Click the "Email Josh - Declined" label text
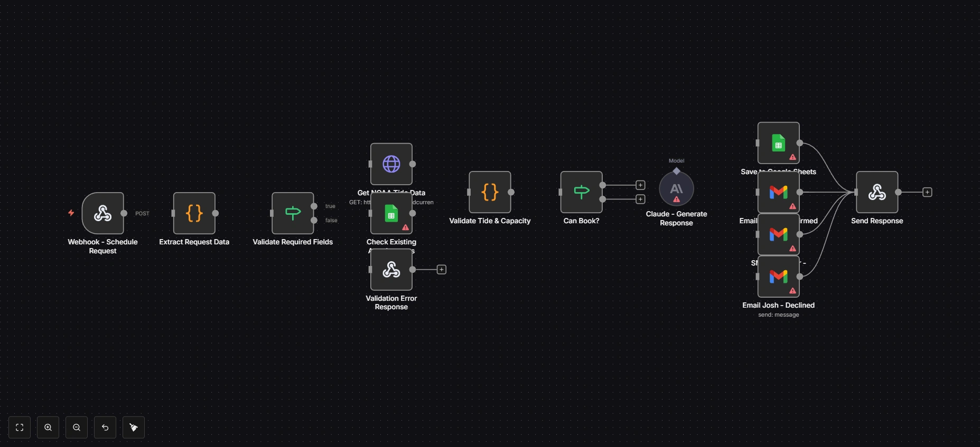Screen dimensions: 980x447 (778, 306)
